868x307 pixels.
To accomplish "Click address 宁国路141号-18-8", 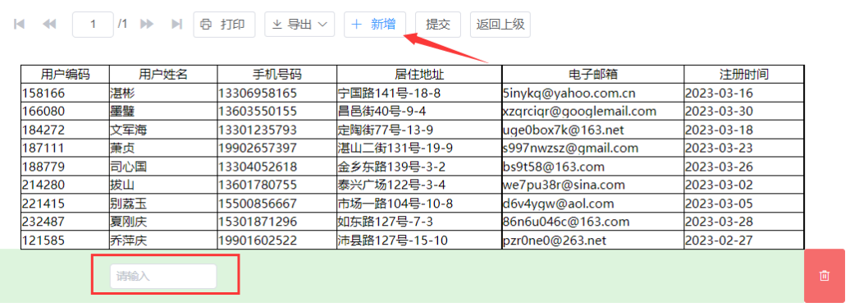I will (419, 93).
